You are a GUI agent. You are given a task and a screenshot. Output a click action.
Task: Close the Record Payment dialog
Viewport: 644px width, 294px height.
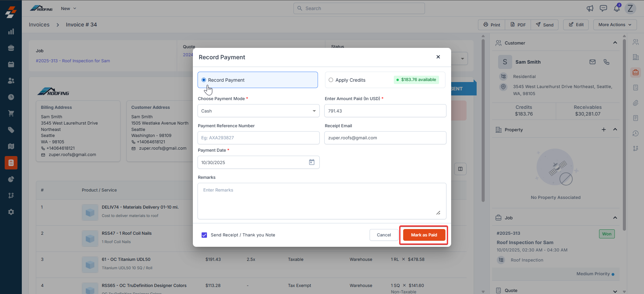tap(438, 57)
